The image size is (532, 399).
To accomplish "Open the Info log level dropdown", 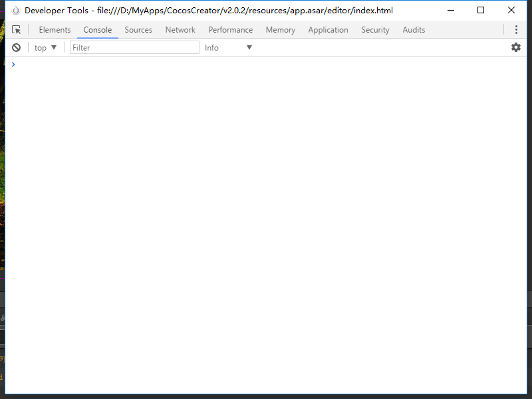I will [x=228, y=47].
